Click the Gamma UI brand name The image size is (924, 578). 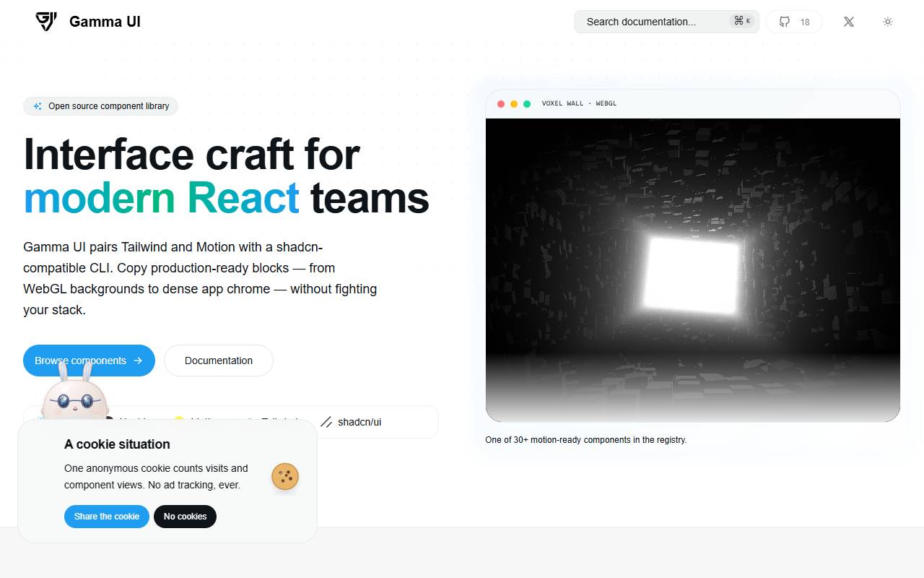coord(105,22)
